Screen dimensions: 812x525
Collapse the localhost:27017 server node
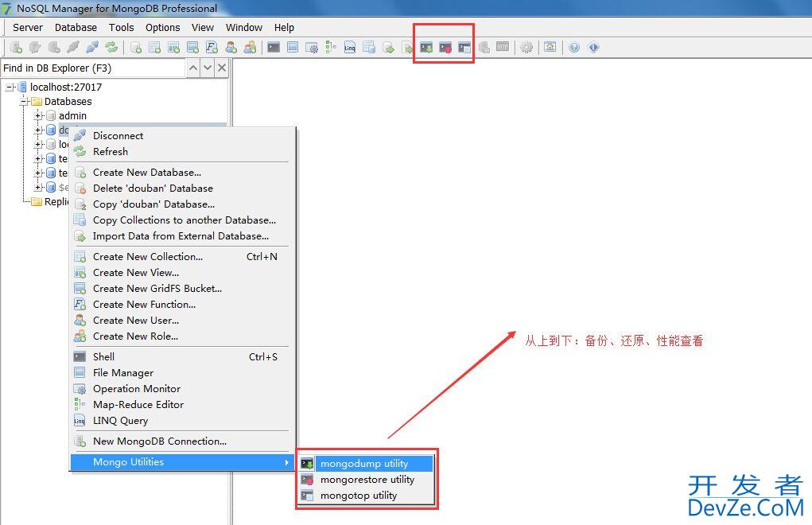pos(10,87)
